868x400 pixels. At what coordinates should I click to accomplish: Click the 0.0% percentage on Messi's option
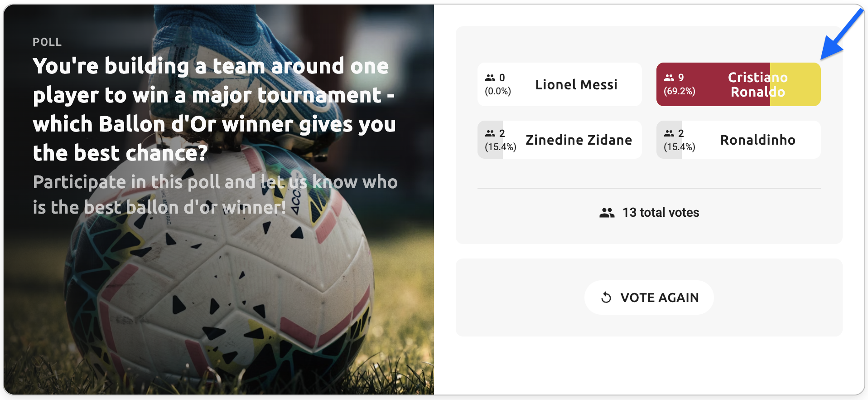click(x=497, y=91)
